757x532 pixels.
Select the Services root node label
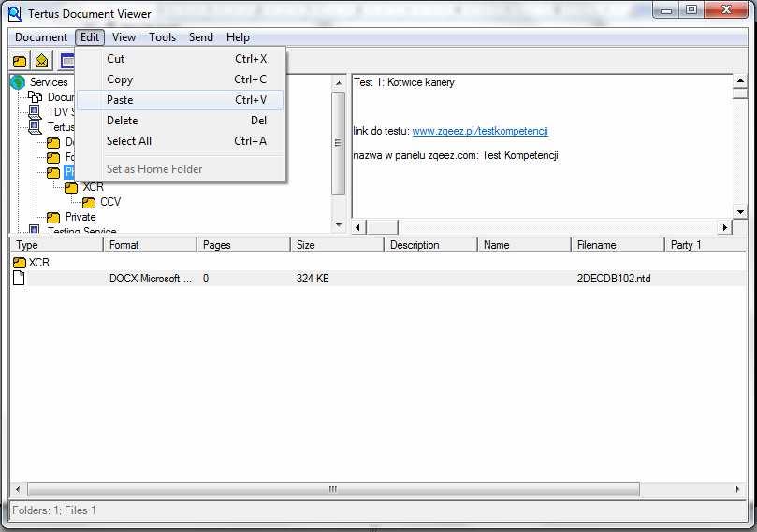click(x=49, y=82)
